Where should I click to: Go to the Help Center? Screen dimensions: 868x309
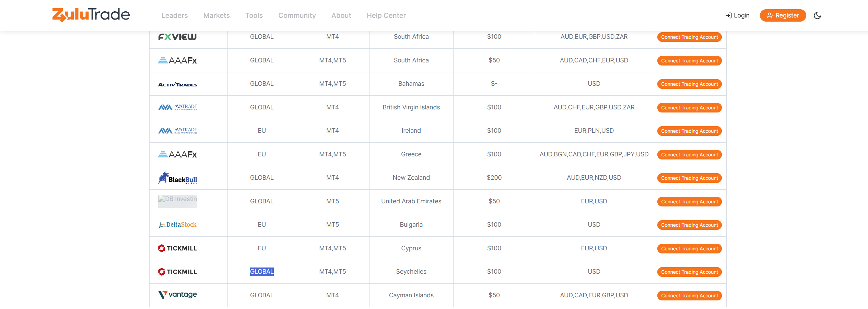(x=386, y=15)
